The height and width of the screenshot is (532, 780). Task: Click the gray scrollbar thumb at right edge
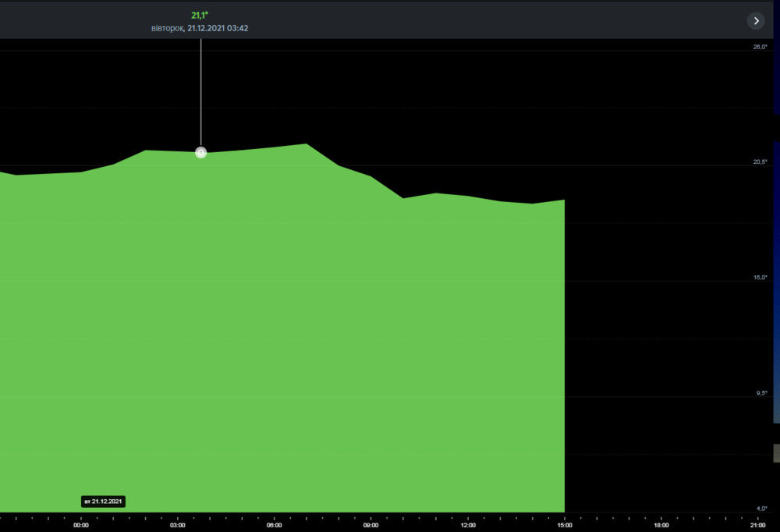coord(777,453)
